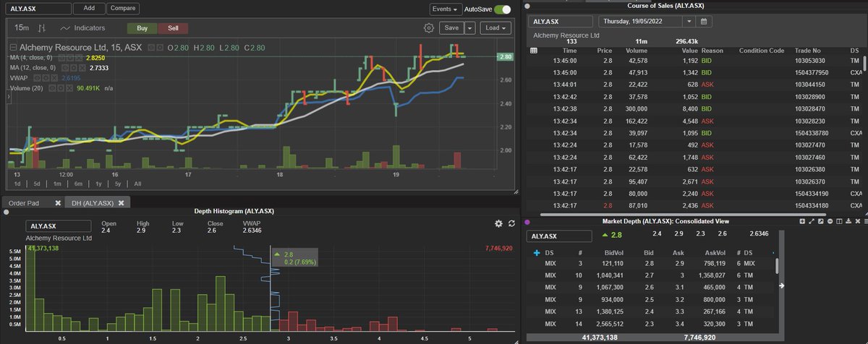Viewport: 868px width, 344px height.
Task: Click the scrollbar in Market Depth table
Action: [778, 266]
